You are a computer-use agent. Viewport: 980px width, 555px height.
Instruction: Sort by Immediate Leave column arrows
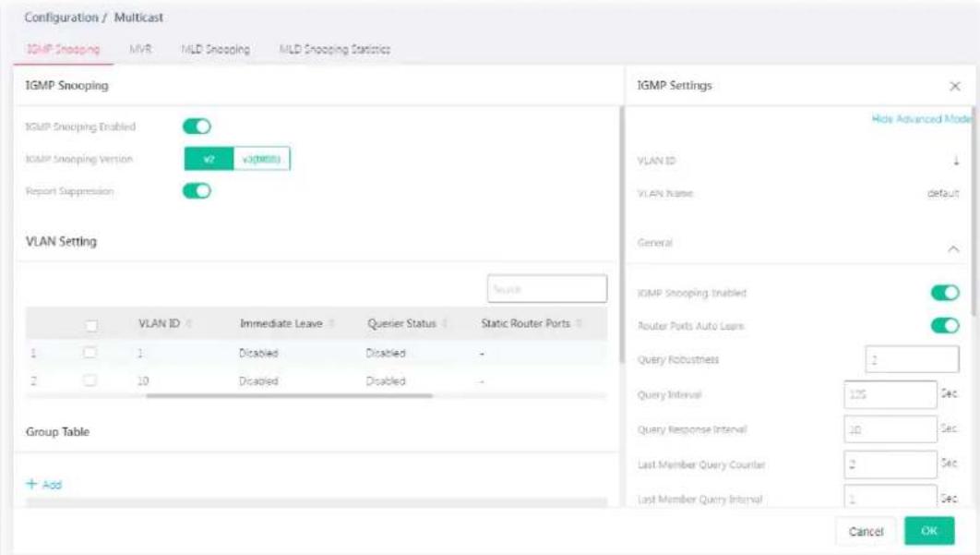[332, 323]
